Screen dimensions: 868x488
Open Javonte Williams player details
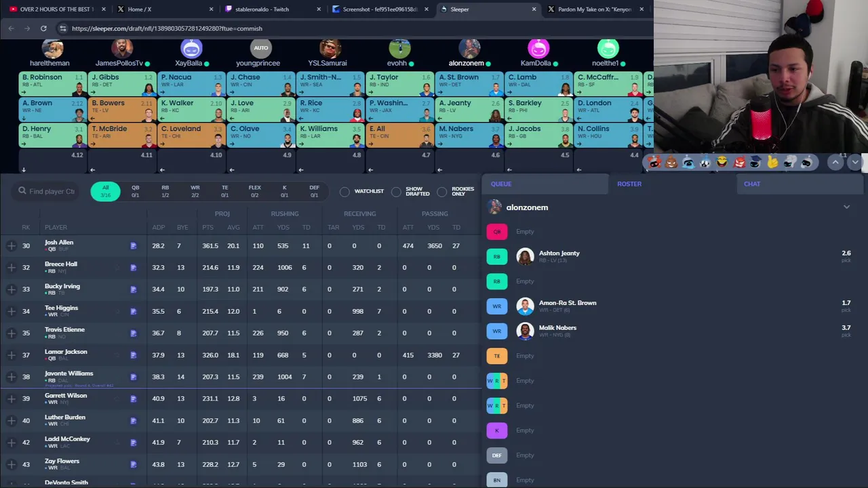point(68,373)
